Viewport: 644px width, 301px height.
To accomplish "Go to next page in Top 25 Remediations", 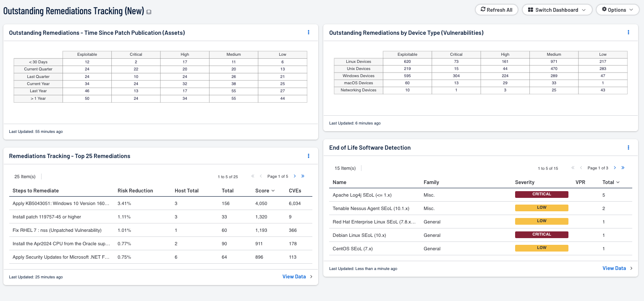I will [295, 176].
